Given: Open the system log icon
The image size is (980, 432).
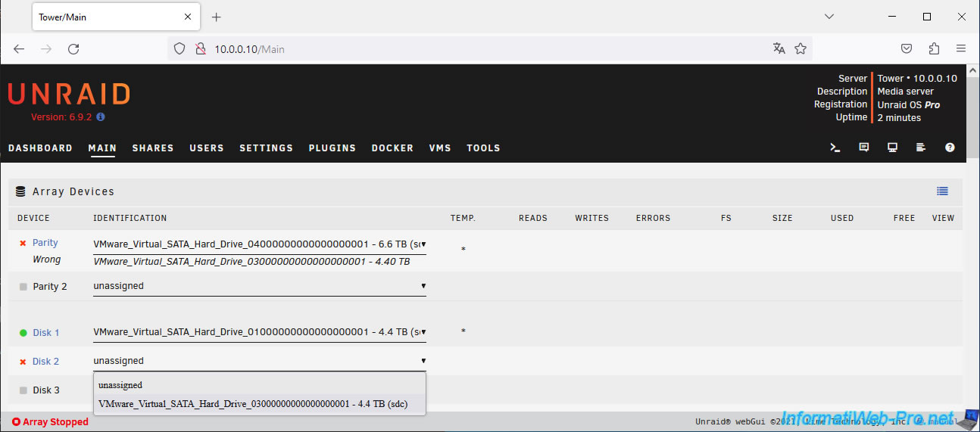Looking at the screenshot, I should pyautogui.click(x=921, y=148).
